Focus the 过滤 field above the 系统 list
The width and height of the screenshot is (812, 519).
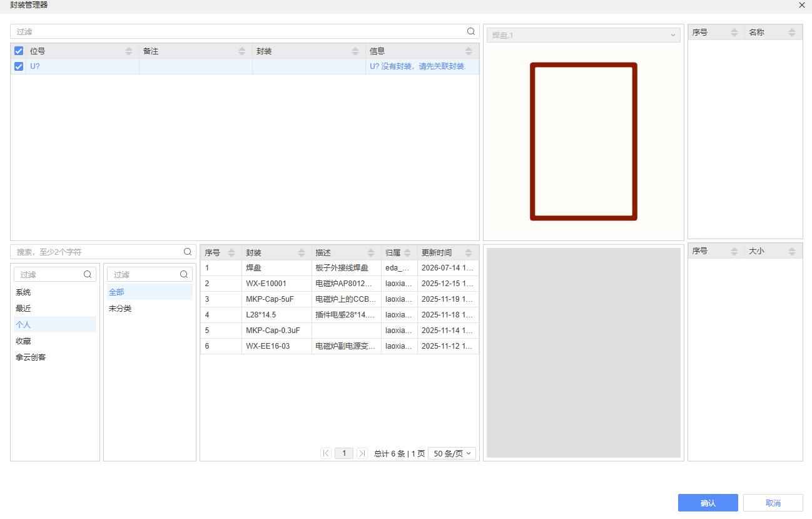[x=55, y=274]
